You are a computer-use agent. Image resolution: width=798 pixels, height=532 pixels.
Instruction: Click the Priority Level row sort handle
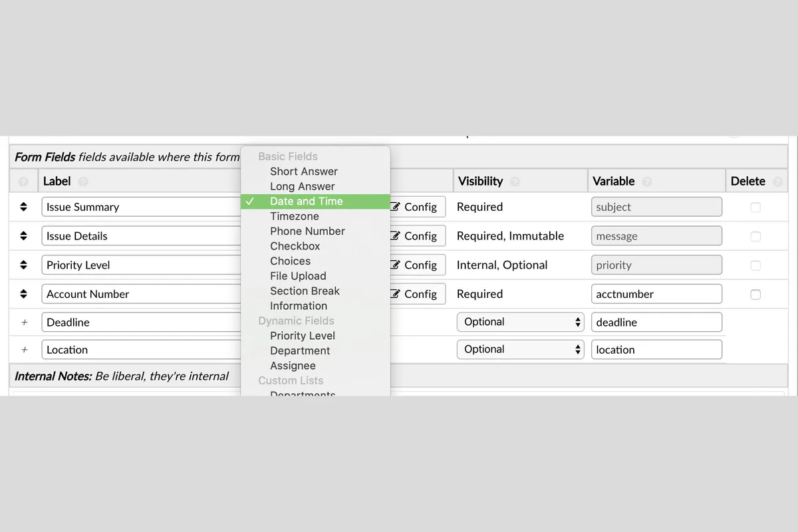click(x=23, y=265)
